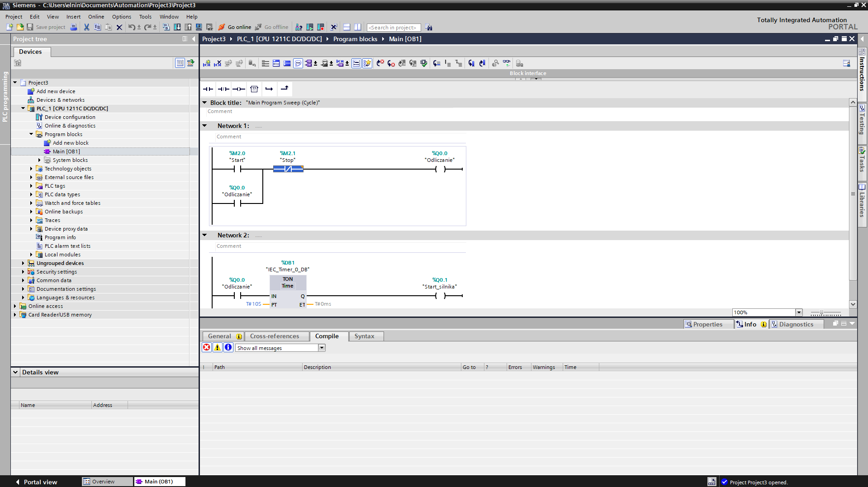Switch to Portal view
Viewport: 868px width, 487px height.
[40, 482]
